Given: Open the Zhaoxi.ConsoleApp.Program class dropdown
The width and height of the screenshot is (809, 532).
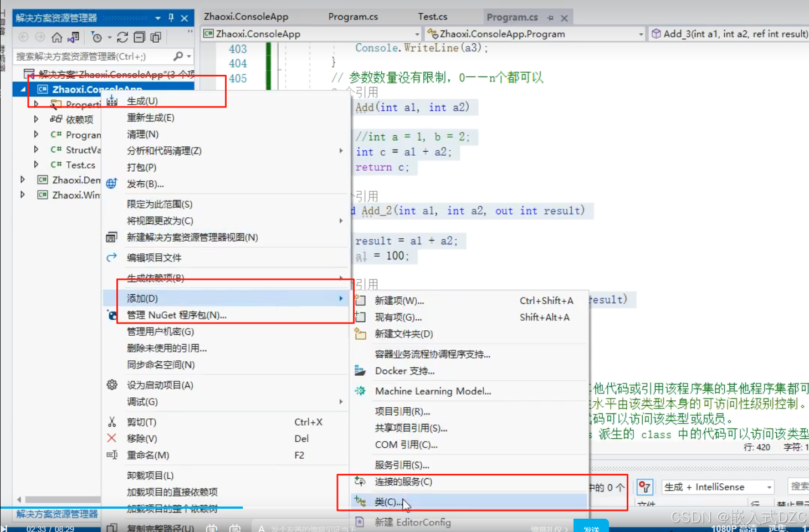Looking at the screenshot, I should 641,34.
